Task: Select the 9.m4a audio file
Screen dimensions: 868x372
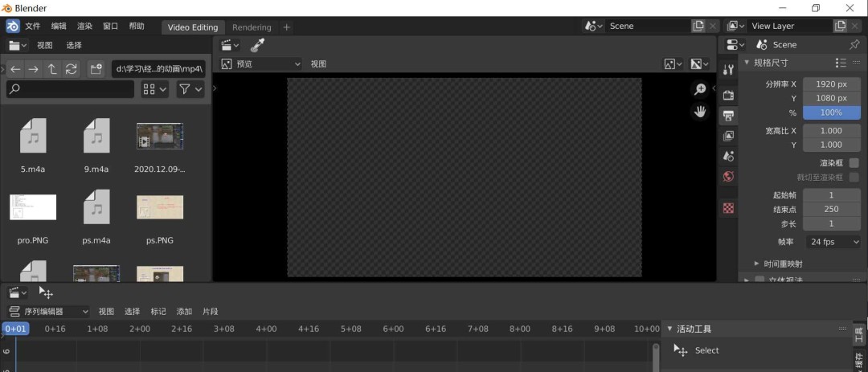Action: tap(96, 136)
